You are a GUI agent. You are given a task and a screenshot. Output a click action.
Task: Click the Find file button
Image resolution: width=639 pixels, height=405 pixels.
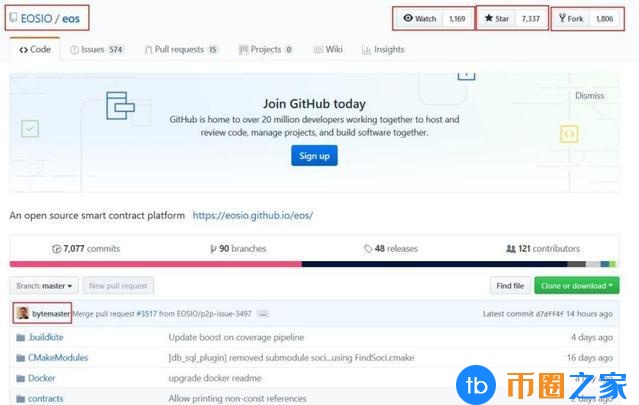(510, 286)
